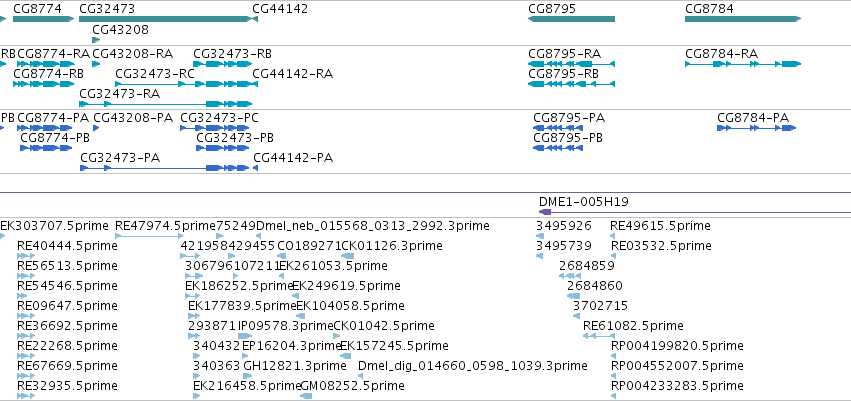Click the CG44142 gene arrowhead
The height and width of the screenshot is (401, 851).
click(255, 19)
